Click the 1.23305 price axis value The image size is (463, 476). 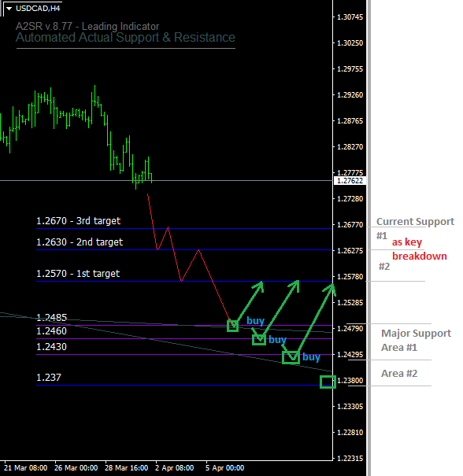(x=350, y=407)
